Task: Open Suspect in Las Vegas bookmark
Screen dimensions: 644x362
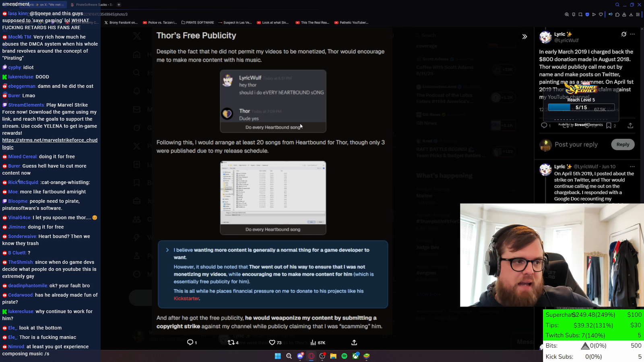Action: (x=235, y=23)
